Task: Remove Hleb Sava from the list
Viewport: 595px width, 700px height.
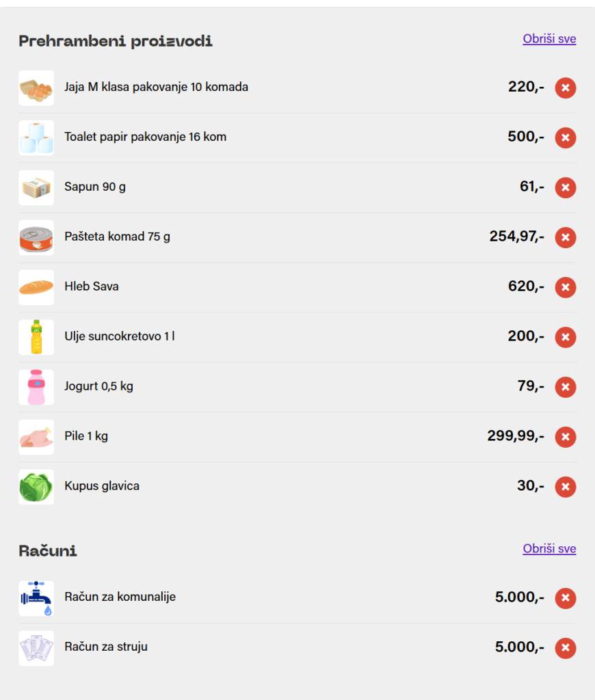Action: pos(565,288)
